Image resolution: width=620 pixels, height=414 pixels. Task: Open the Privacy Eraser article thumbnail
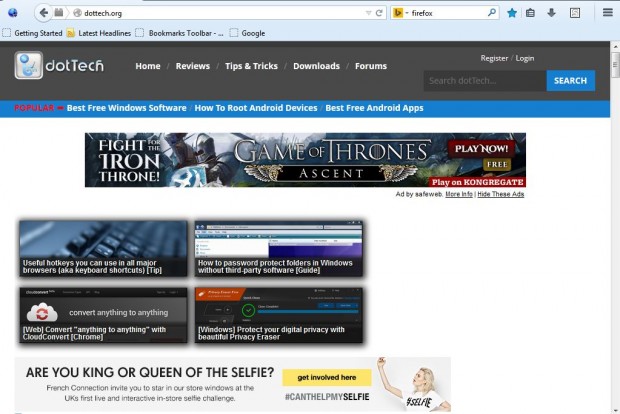click(279, 315)
